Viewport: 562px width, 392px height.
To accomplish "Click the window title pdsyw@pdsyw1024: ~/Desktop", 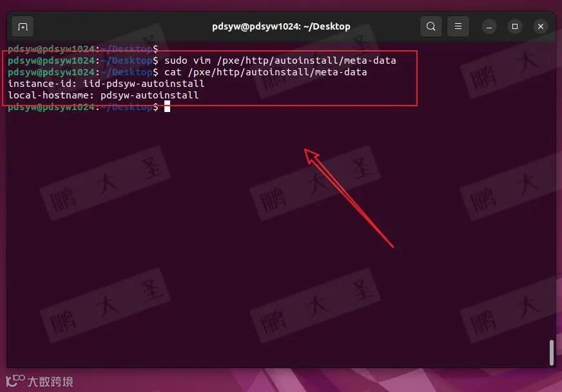I will coord(281,26).
